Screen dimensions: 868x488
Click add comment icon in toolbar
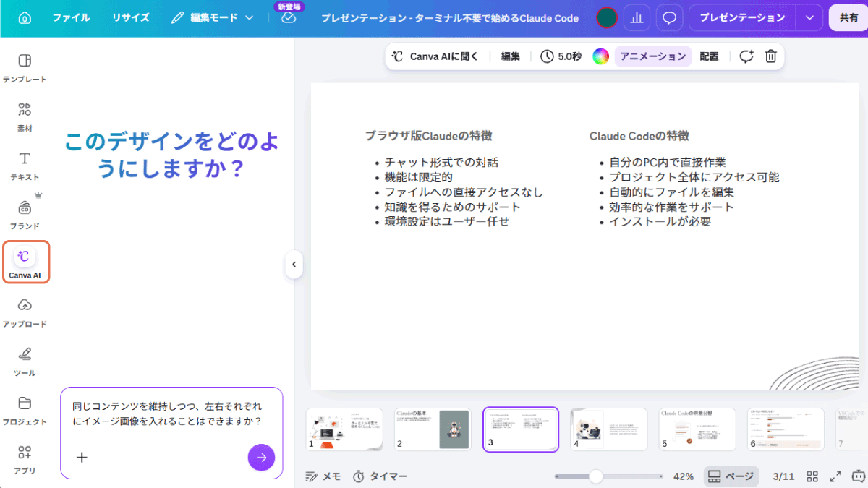pyautogui.click(x=746, y=56)
